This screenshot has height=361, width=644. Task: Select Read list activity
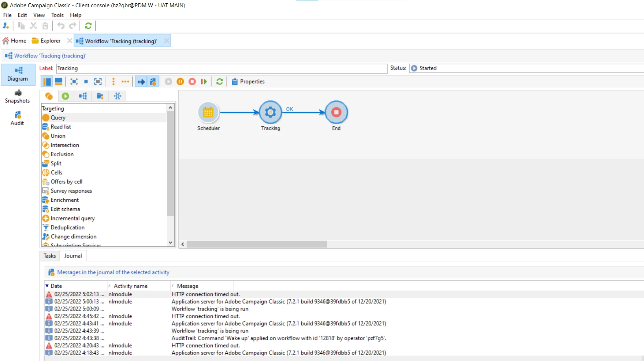104,127
